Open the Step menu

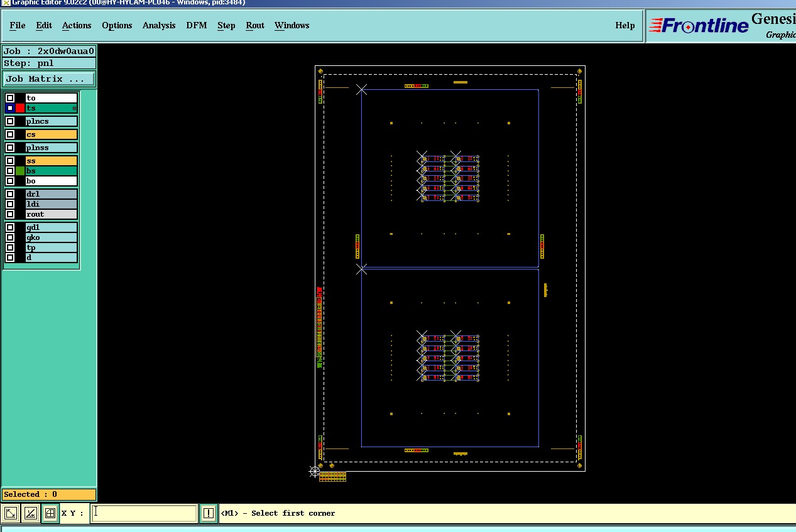pyautogui.click(x=226, y=25)
